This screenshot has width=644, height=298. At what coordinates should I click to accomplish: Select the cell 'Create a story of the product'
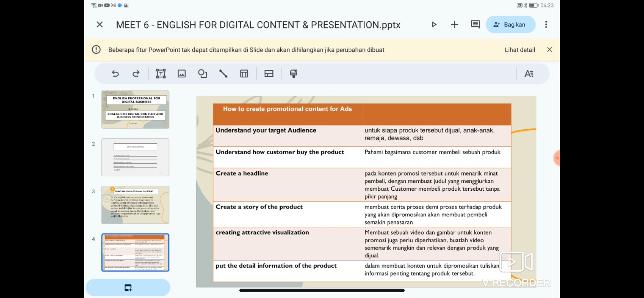[287, 214]
